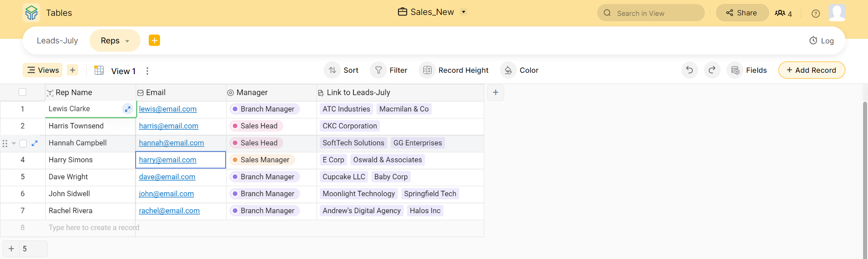Expand the Lewis Clarke record
This screenshot has height=259, width=868.
click(x=127, y=109)
